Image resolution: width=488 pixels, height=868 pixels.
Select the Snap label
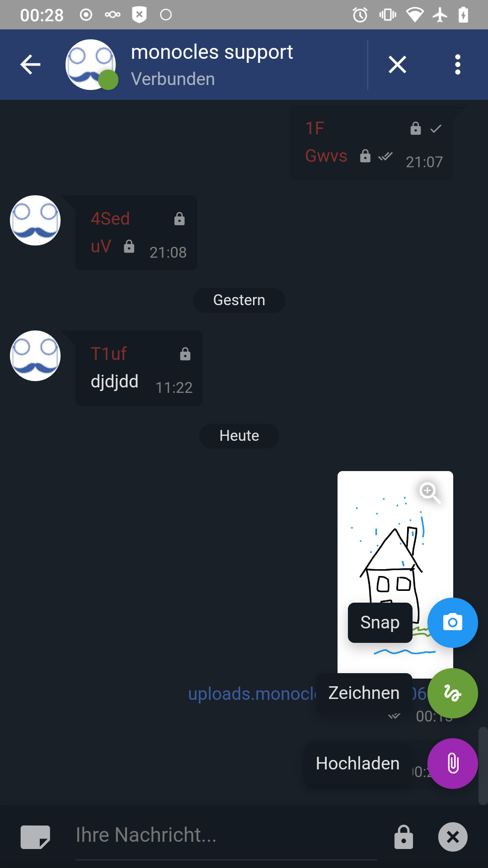point(380,623)
